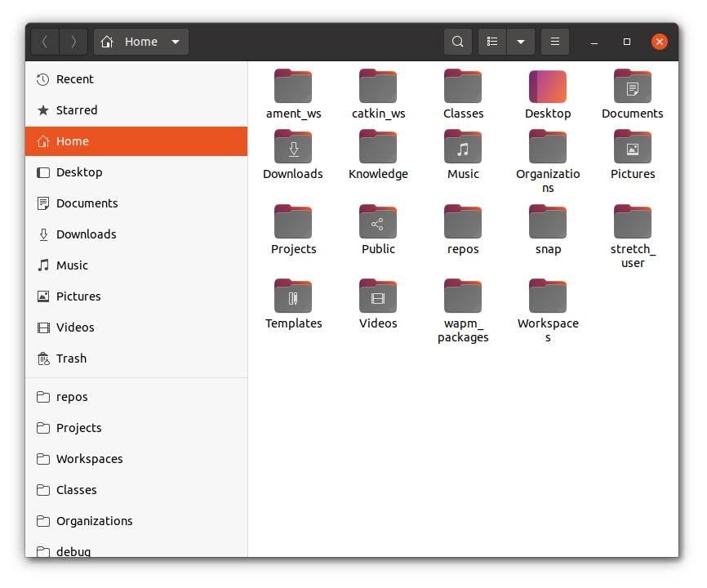Select the Desktop folder in the grid
The height and width of the screenshot is (588, 707).
pyautogui.click(x=548, y=94)
